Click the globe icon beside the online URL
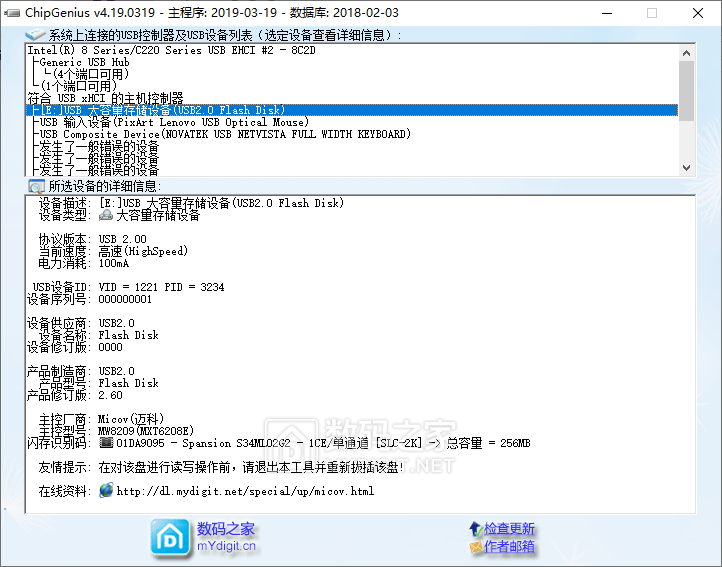This screenshot has width=722, height=567. pyautogui.click(x=106, y=491)
